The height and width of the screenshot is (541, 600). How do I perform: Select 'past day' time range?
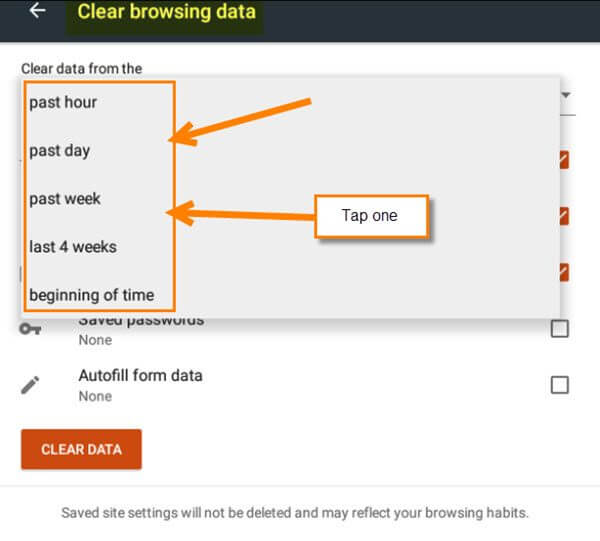click(x=60, y=151)
